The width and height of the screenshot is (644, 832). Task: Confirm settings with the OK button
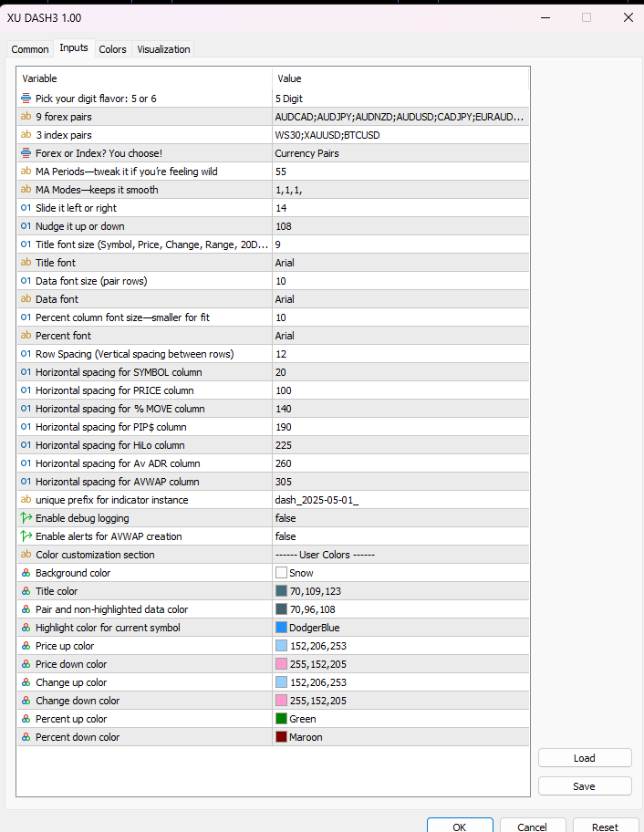coord(460,827)
